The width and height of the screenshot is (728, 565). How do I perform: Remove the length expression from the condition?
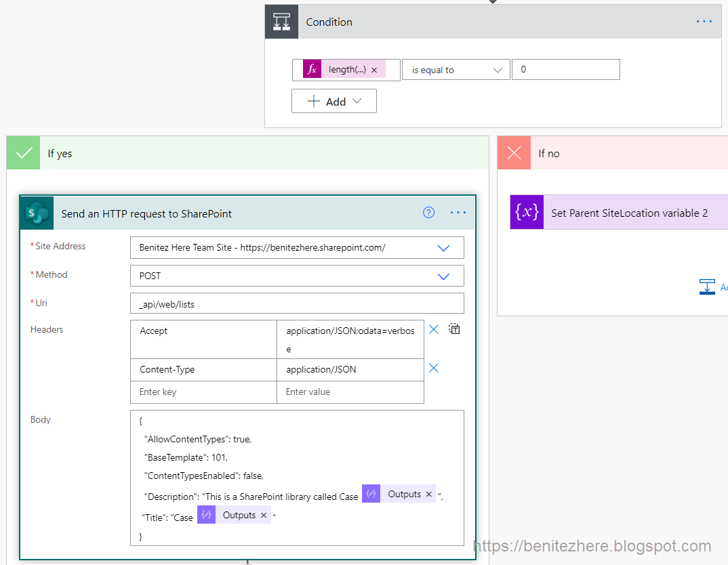pyautogui.click(x=374, y=68)
